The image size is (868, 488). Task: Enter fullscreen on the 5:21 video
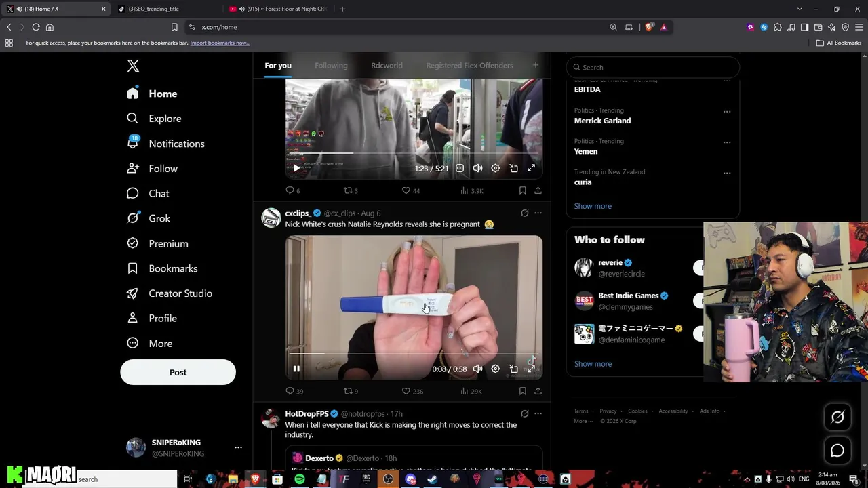click(x=531, y=168)
